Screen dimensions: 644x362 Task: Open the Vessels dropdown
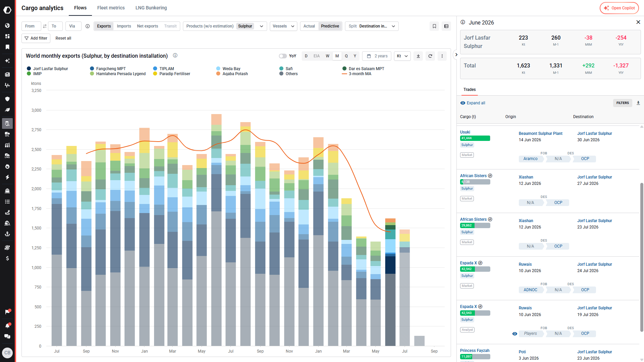(284, 26)
